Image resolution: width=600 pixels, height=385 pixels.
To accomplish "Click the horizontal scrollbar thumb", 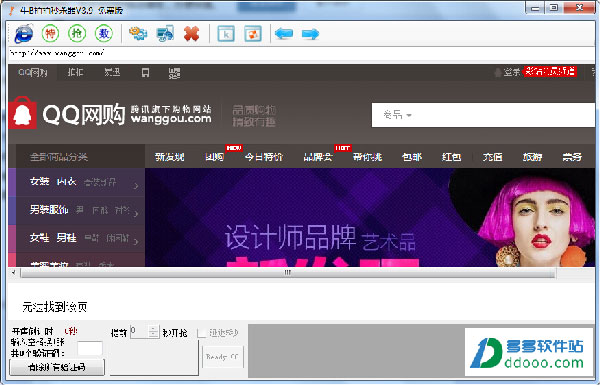I will pyautogui.click(x=287, y=272).
